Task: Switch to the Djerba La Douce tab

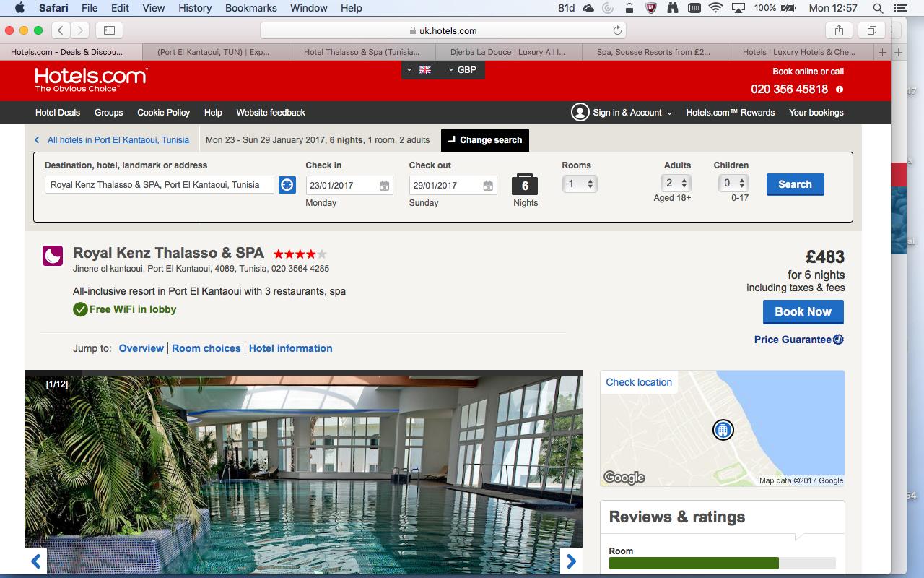Action: pos(508,52)
